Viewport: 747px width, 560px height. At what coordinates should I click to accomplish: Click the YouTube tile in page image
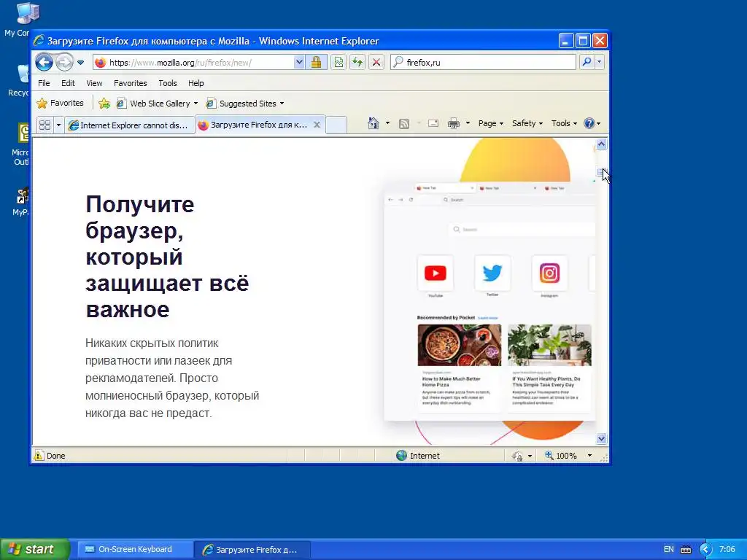point(436,273)
